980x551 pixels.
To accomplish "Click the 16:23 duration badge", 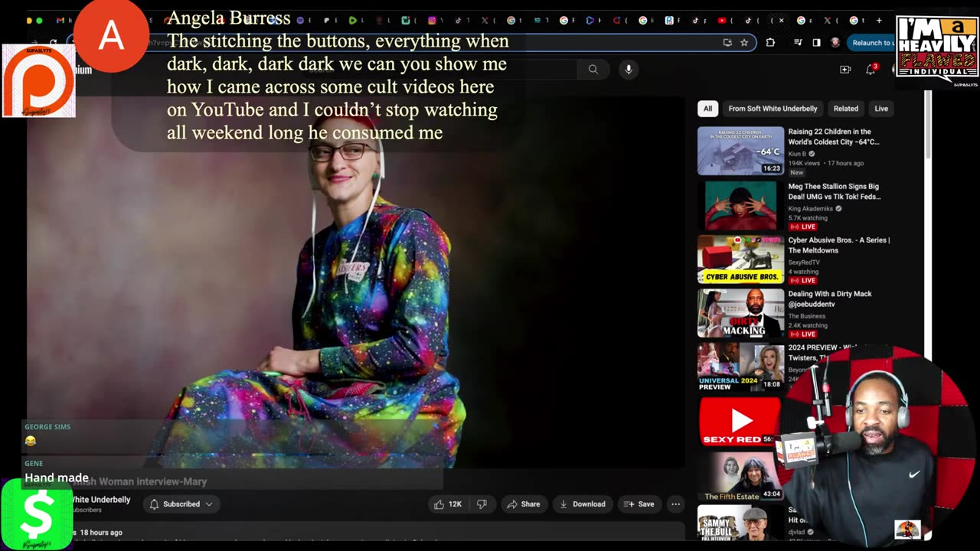I will pos(772,168).
